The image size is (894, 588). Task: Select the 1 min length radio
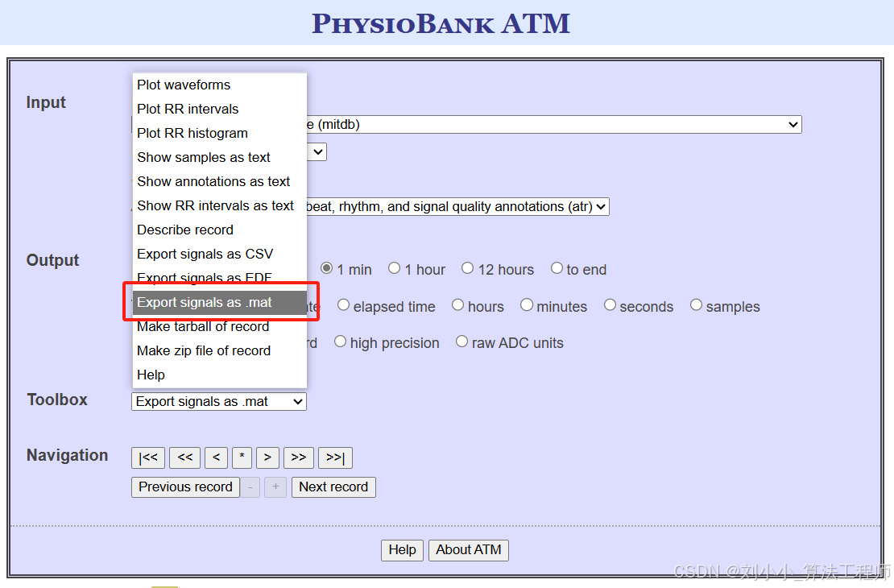[326, 268]
